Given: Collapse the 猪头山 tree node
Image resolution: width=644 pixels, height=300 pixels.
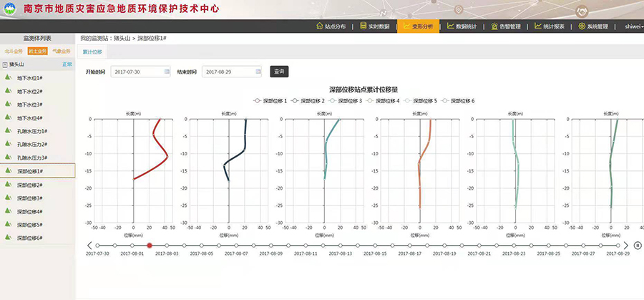Looking at the screenshot, I should point(6,64).
